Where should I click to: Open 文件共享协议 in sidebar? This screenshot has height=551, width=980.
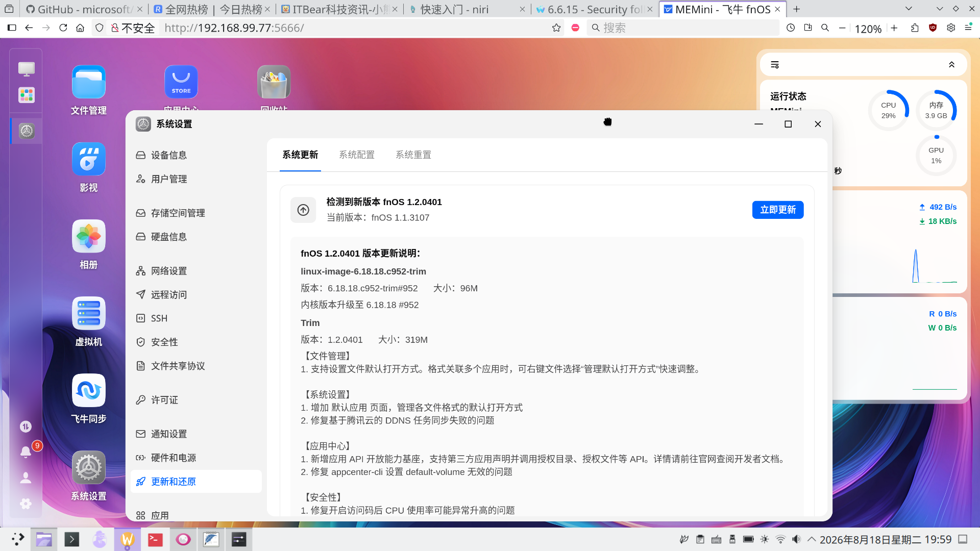[x=196, y=366]
